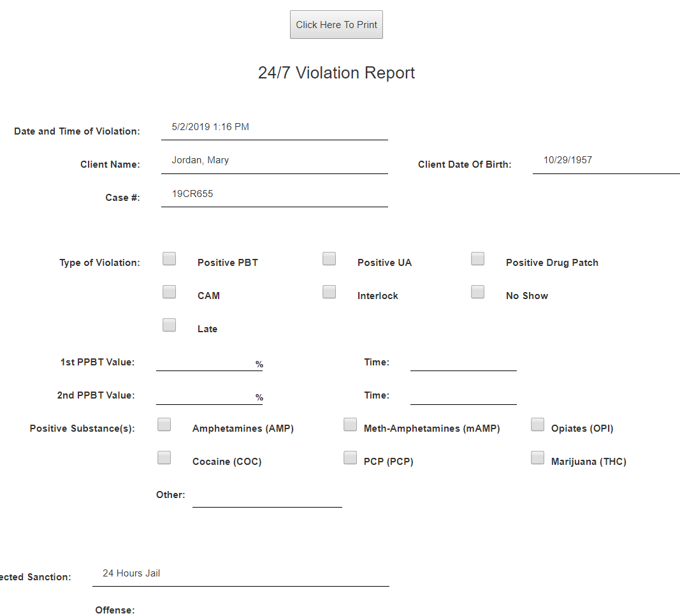Screen dimensions: 680x616
Task: Click into the Case # field
Action: coord(274,194)
